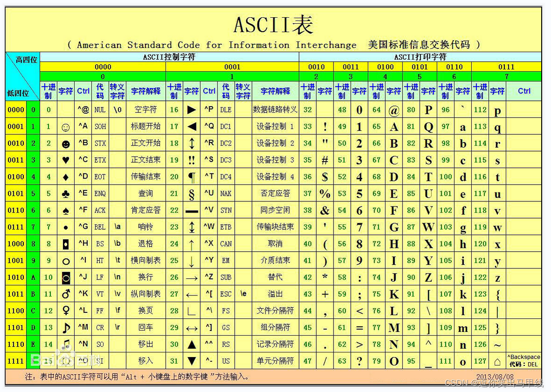The width and height of the screenshot is (551, 392).
Task: Click the single music note symbol for ^M
Action: pyautogui.click(x=66, y=328)
